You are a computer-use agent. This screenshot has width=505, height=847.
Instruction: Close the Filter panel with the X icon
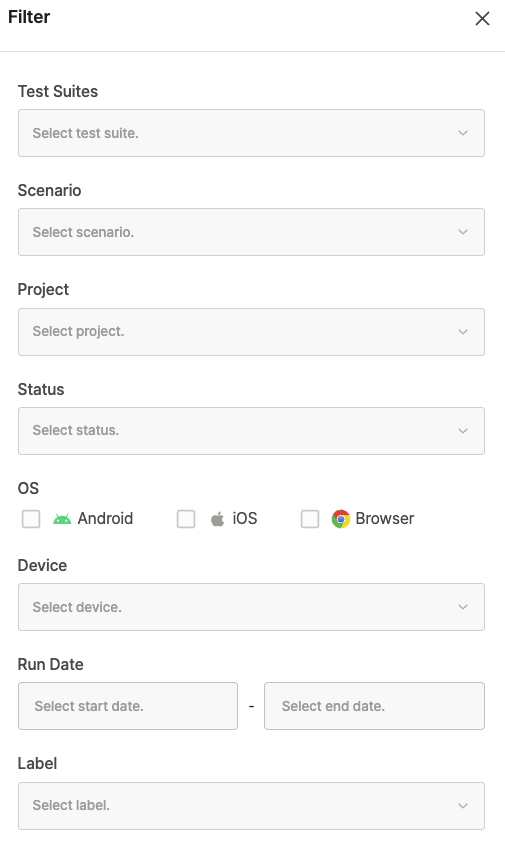tap(482, 18)
